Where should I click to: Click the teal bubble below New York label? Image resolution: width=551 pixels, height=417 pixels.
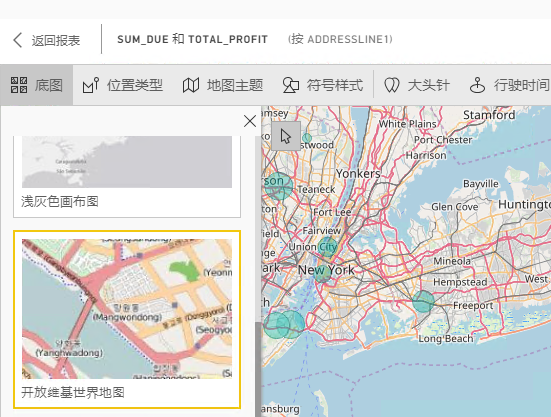(x=322, y=273)
